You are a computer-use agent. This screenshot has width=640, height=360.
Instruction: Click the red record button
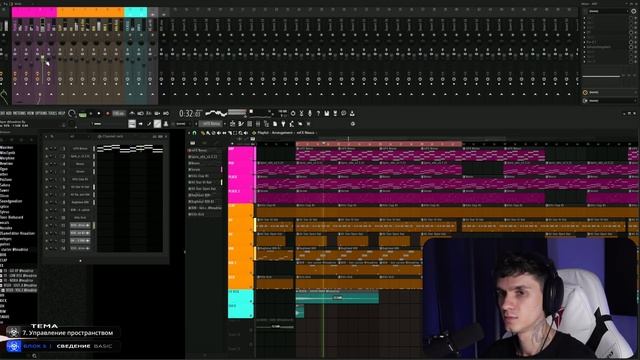pyautogui.click(x=108, y=114)
